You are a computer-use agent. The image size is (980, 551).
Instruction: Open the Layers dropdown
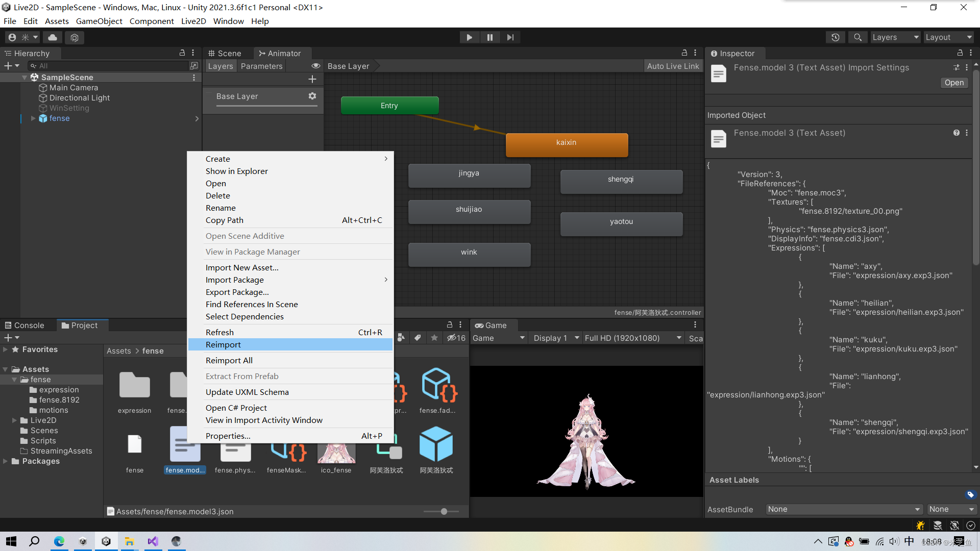(x=895, y=37)
